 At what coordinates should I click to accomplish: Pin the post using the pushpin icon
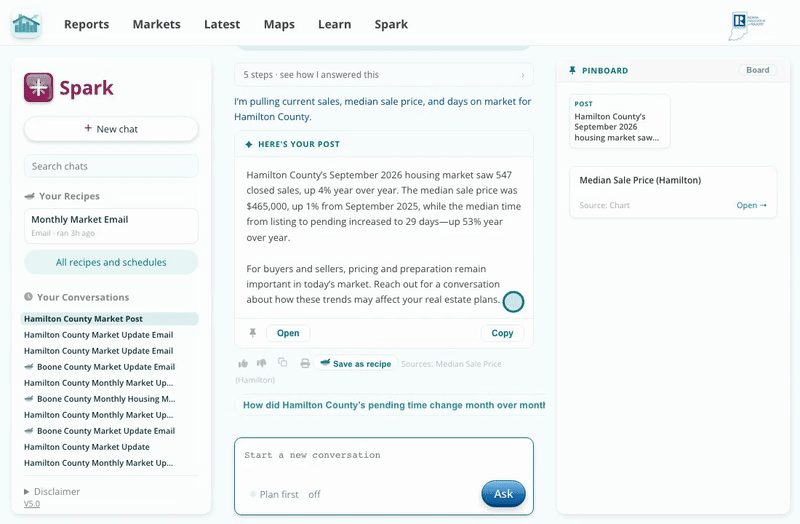(253, 333)
